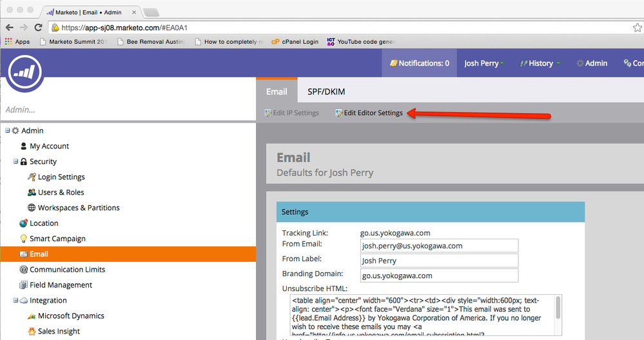Click the Sales Insight flame icon
Screen dimensions: 644x340
coord(32,332)
